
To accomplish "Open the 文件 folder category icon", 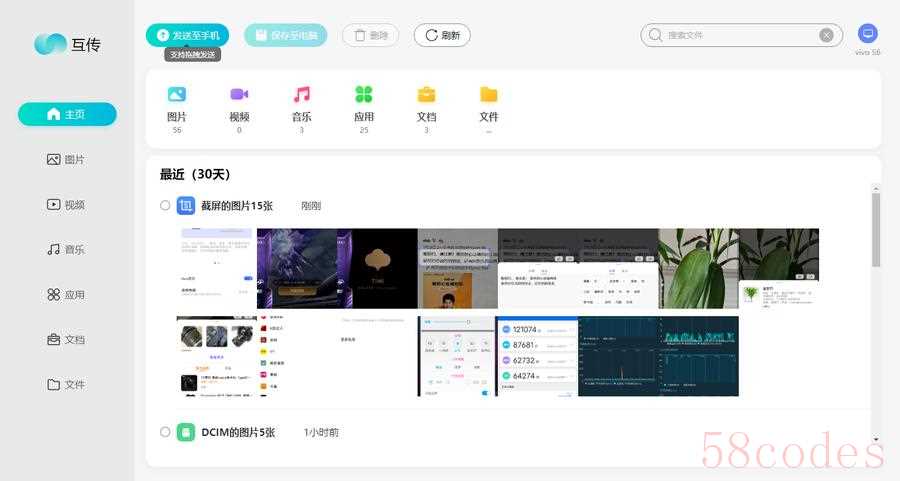I will tap(488, 95).
